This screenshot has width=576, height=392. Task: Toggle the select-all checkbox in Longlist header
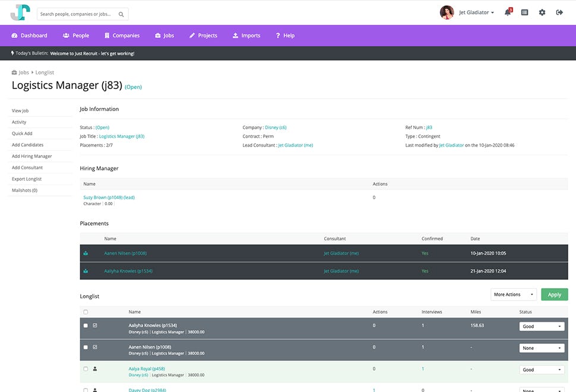coord(85,311)
